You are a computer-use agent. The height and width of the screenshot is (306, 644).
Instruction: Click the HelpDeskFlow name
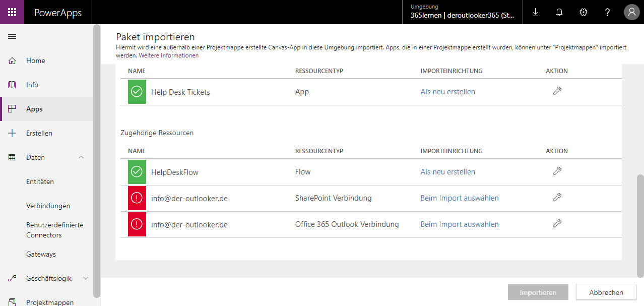[175, 172]
